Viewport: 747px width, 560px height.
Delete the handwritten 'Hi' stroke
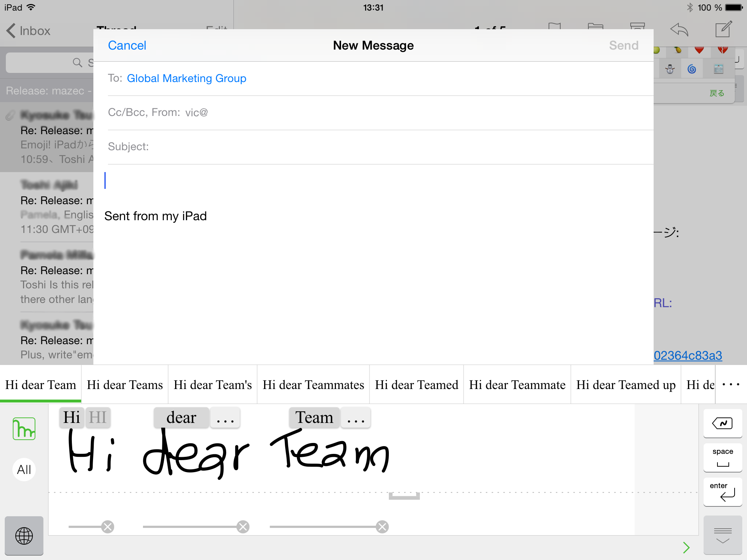108,527
